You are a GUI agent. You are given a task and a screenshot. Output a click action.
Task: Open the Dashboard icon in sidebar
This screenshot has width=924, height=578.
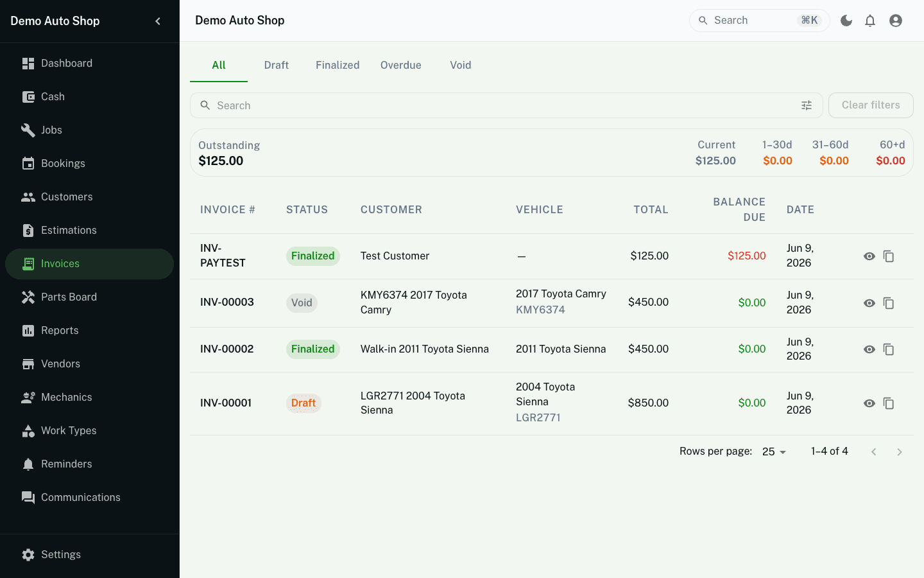(28, 64)
